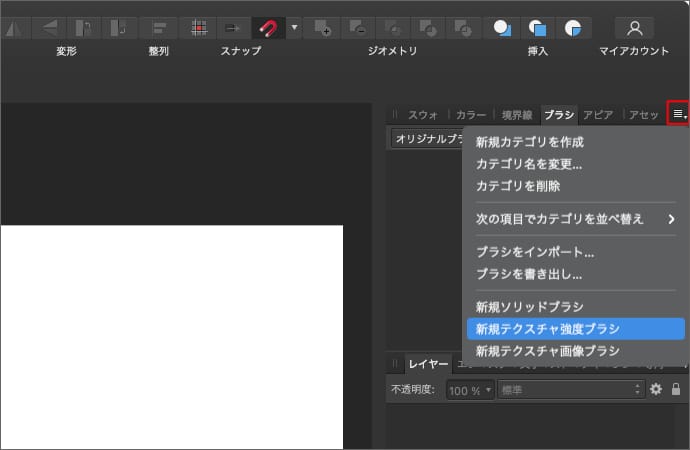Open the layer settings gear icon

tap(656, 389)
